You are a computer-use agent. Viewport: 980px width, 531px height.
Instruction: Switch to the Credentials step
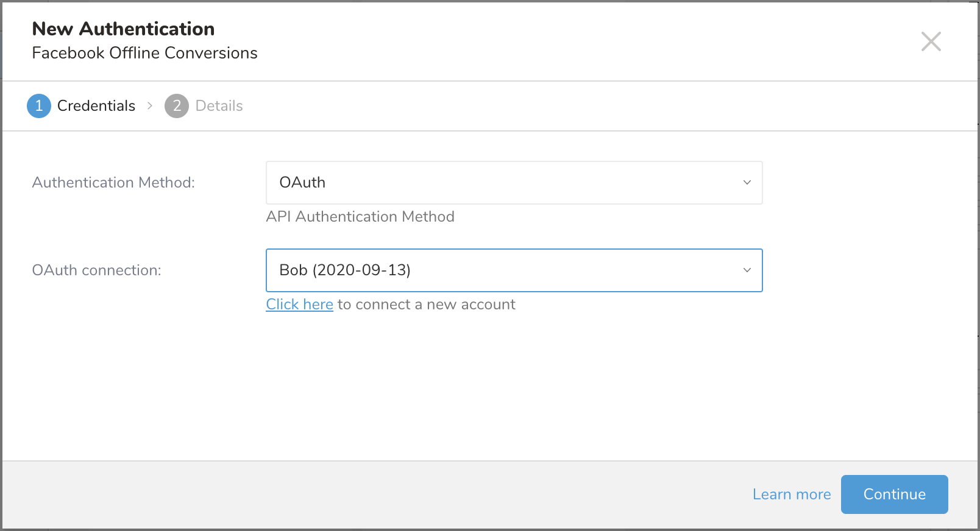[96, 106]
